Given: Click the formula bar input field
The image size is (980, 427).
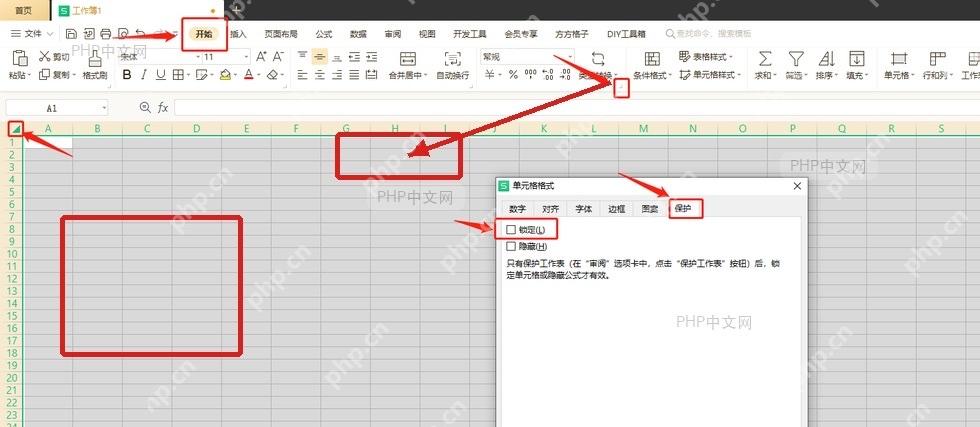Looking at the screenshot, I should click(577, 108).
